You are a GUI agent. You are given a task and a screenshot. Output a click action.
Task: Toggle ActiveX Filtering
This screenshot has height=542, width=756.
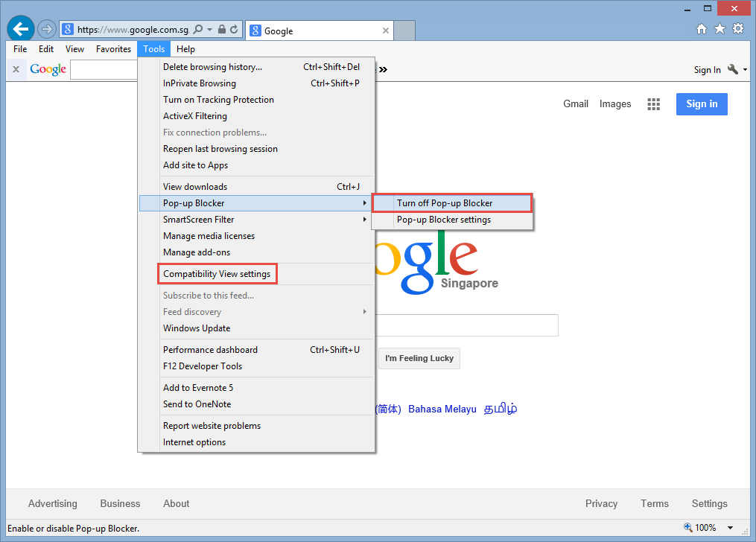pyautogui.click(x=256, y=116)
